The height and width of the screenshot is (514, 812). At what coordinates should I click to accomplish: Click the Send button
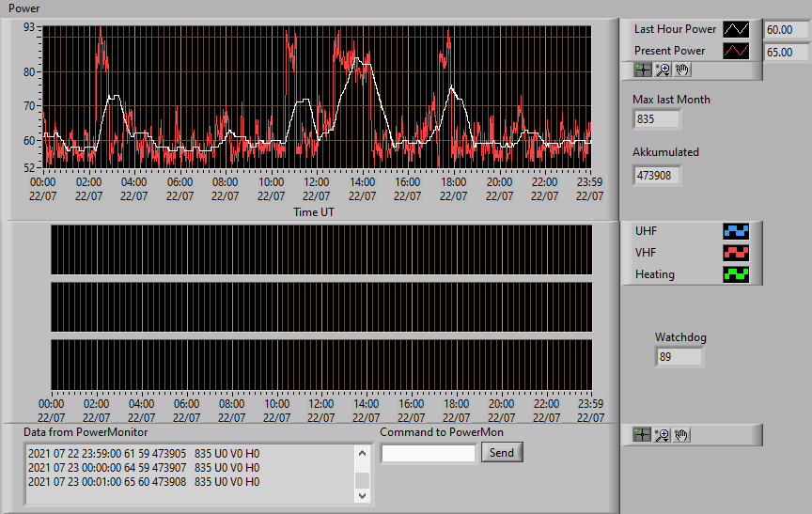[502, 452]
